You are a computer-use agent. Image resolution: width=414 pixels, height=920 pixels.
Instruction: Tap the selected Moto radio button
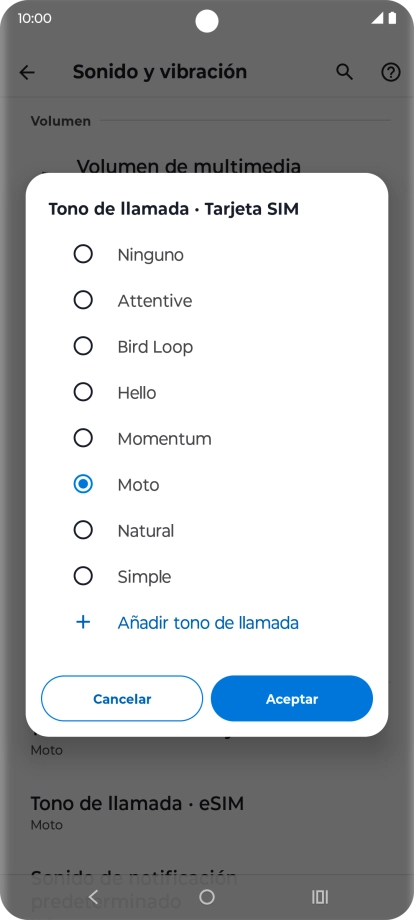pyautogui.click(x=83, y=484)
